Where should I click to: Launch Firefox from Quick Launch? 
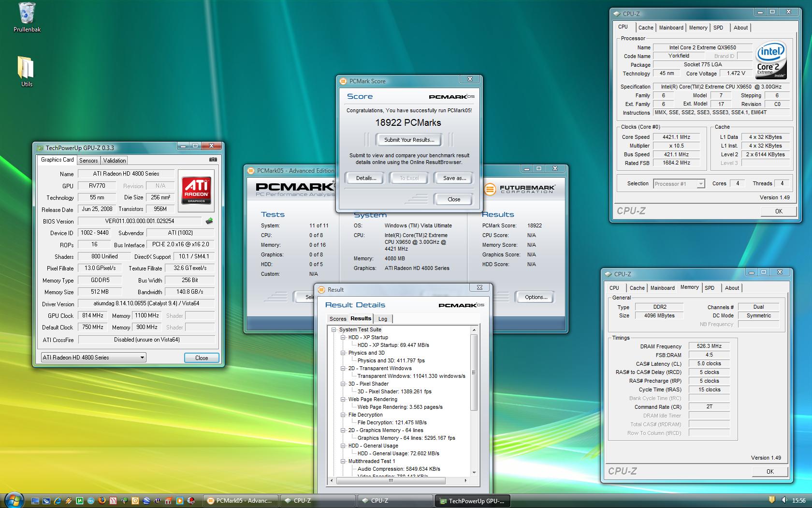tap(102, 501)
